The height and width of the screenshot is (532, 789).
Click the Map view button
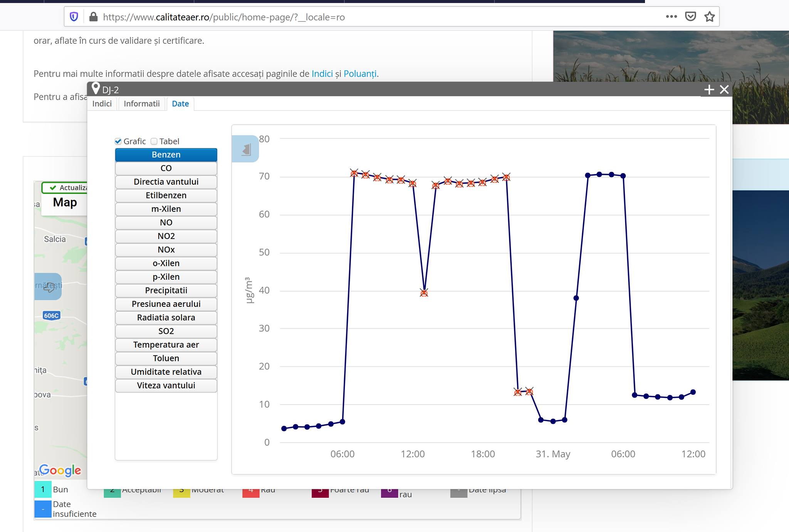pos(65,202)
